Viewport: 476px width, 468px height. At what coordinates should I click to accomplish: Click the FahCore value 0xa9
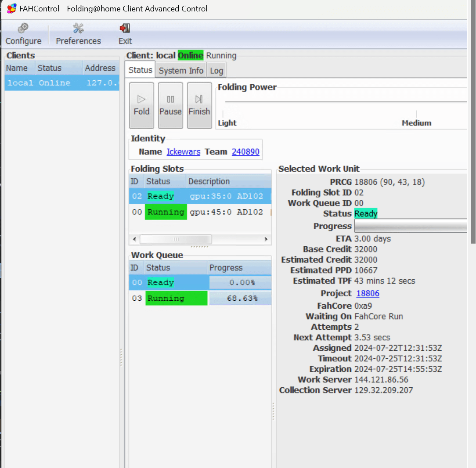(363, 306)
